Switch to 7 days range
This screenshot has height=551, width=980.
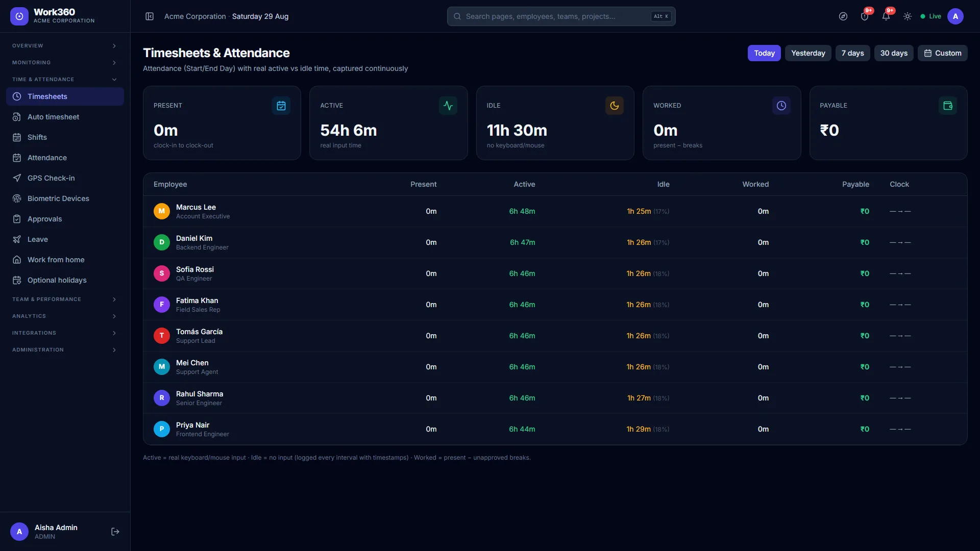pos(852,53)
